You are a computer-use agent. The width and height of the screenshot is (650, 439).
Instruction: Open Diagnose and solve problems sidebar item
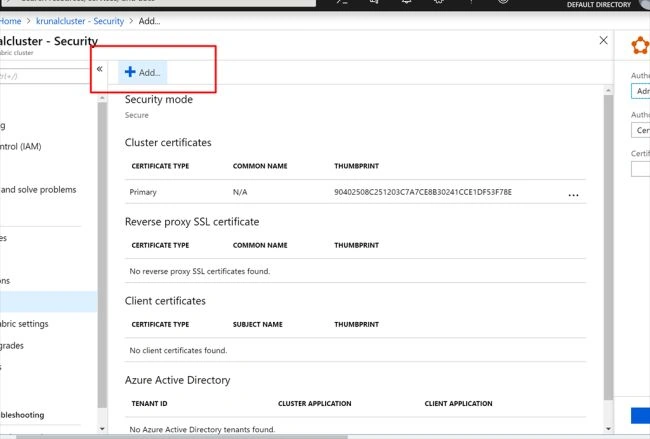(38, 189)
